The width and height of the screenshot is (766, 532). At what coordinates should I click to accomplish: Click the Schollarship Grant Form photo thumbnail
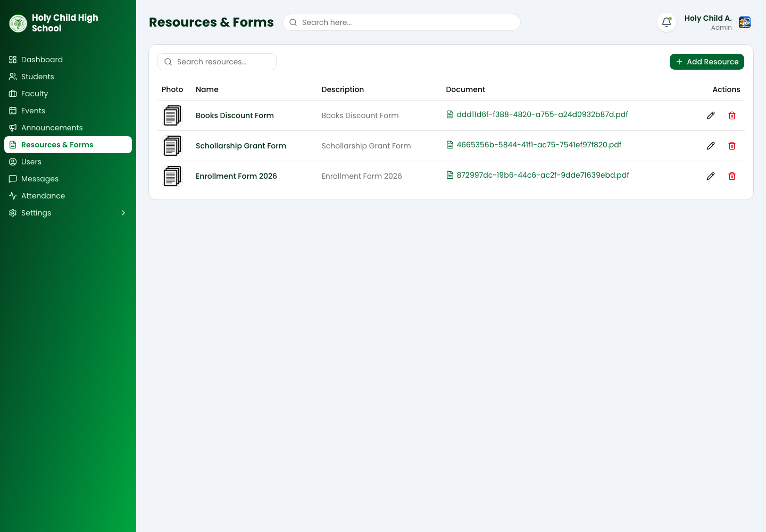tap(172, 146)
